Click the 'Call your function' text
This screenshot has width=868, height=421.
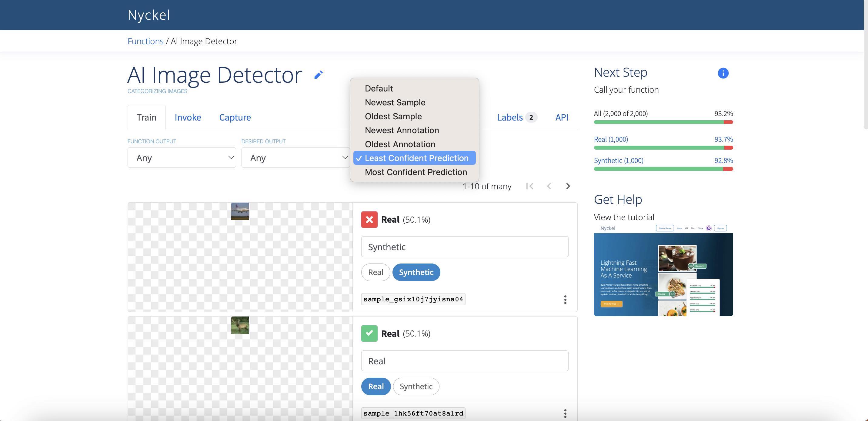click(x=626, y=90)
